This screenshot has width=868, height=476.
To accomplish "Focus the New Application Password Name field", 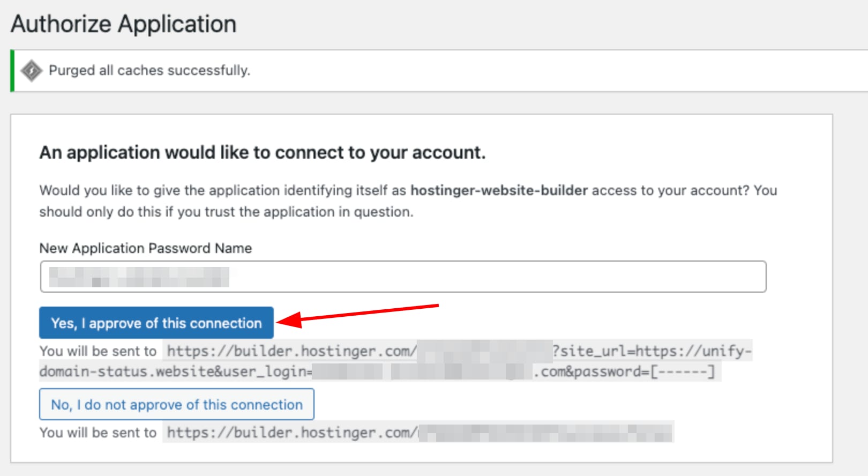I will 482,277.
